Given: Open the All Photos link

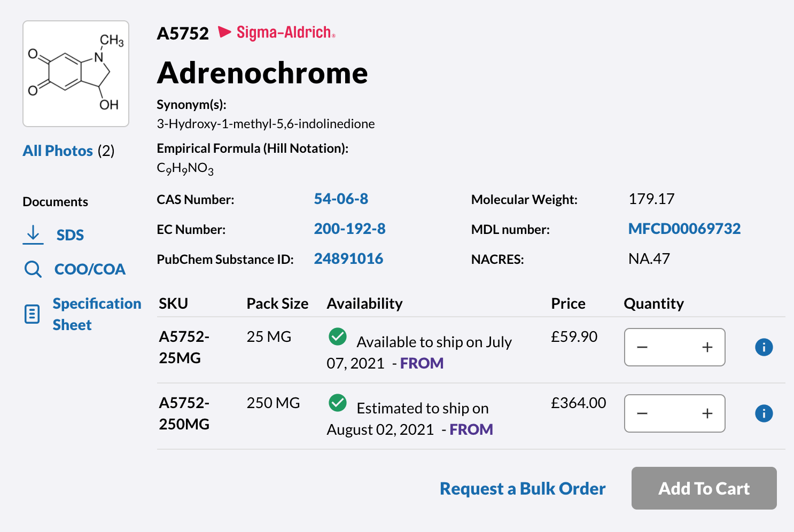Looking at the screenshot, I should (58, 151).
